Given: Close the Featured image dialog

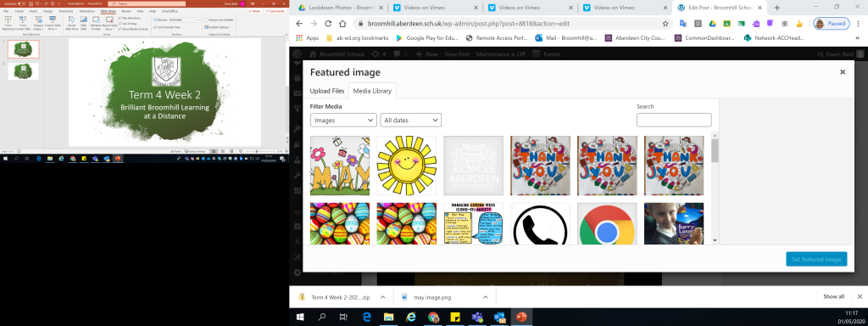Looking at the screenshot, I should tap(843, 72).
